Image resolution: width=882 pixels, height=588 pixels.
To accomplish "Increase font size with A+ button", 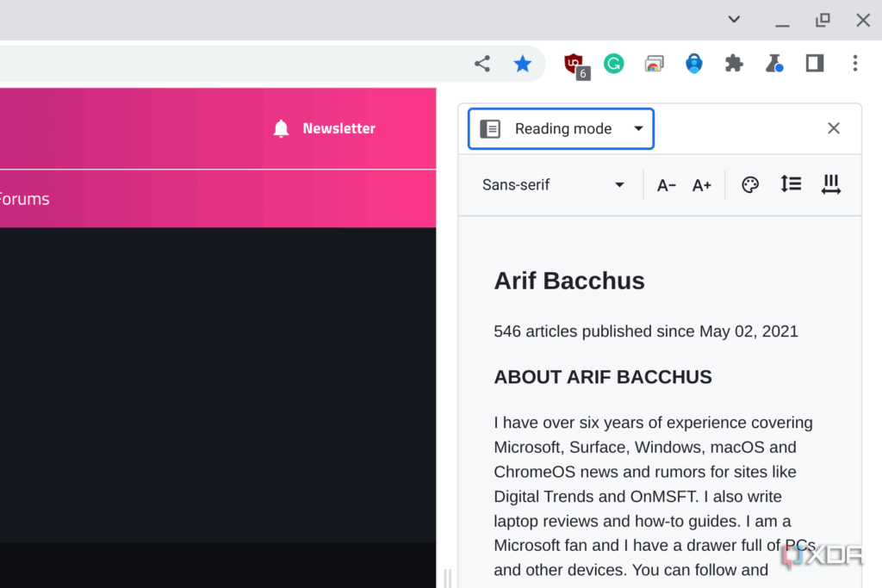I will pos(701,185).
